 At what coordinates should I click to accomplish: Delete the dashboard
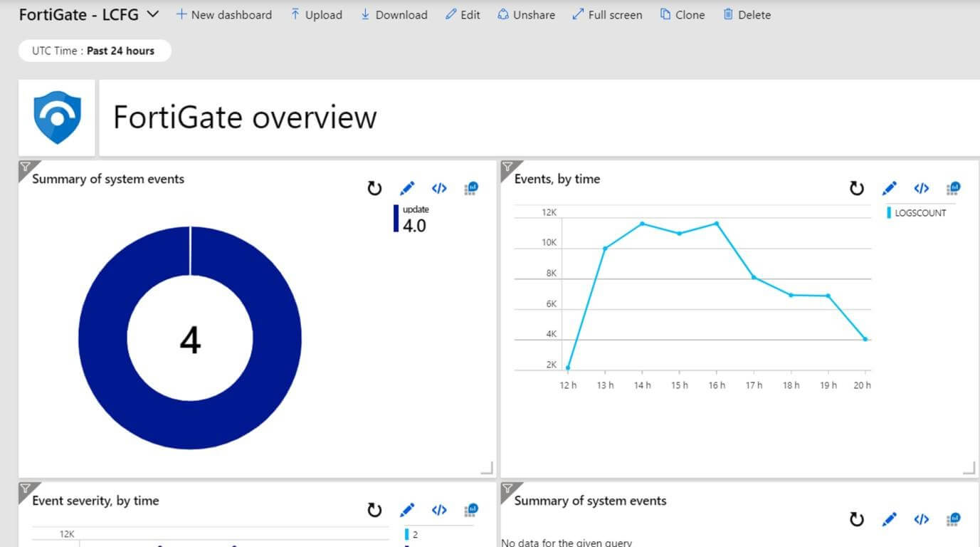tap(747, 14)
